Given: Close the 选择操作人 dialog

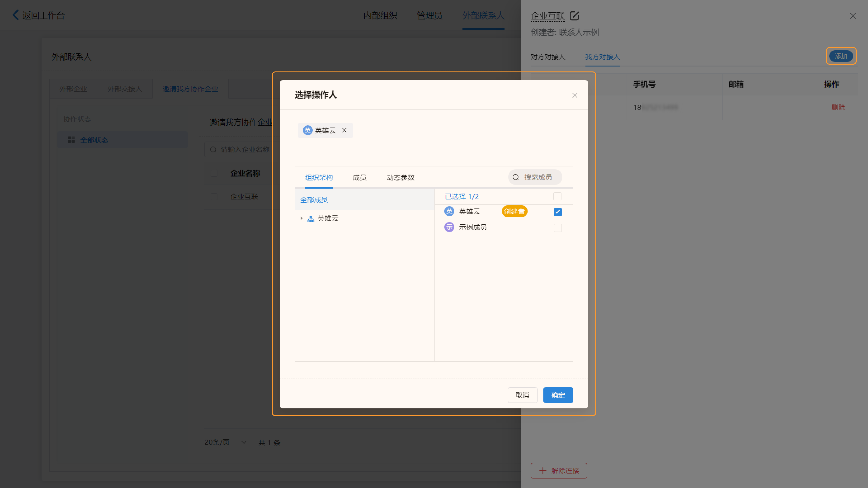Looking at the screenshot, I should (x=575, y=95).
